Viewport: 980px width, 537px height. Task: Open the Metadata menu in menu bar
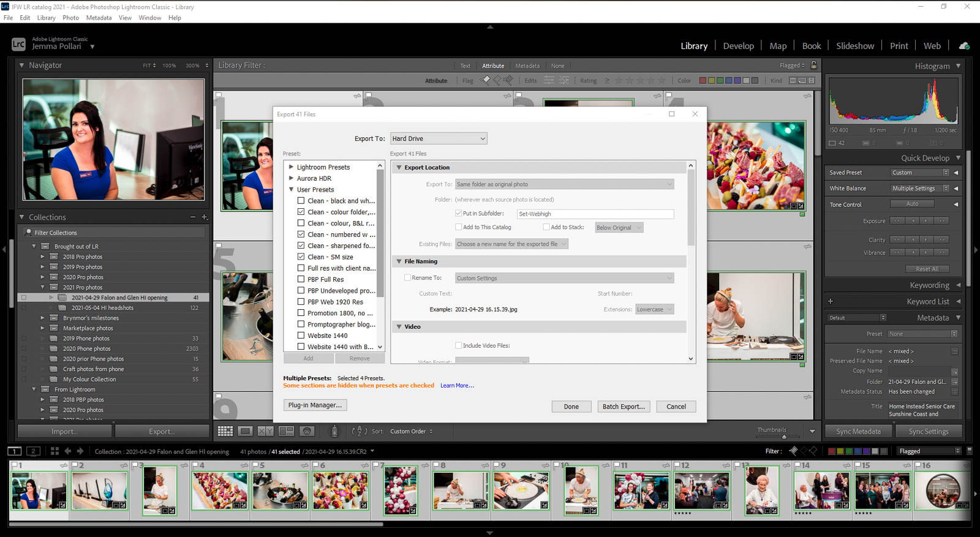(x=99, y=18)
